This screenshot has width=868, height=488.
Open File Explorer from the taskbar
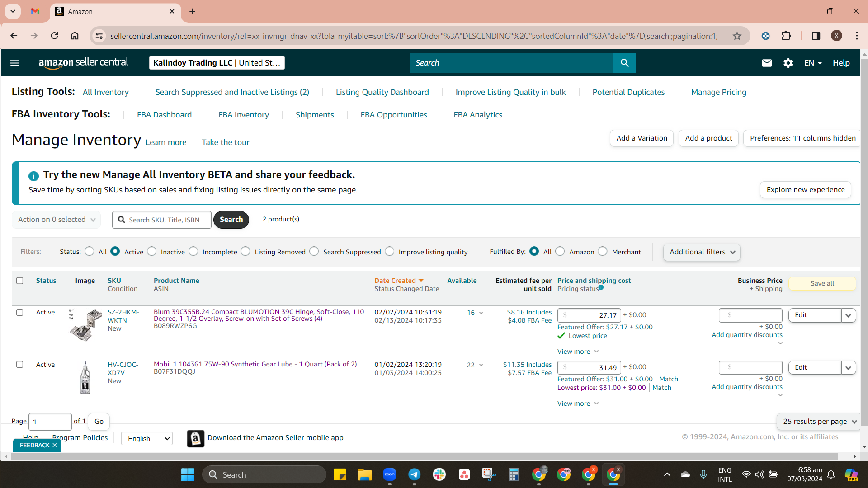[364, 474]
